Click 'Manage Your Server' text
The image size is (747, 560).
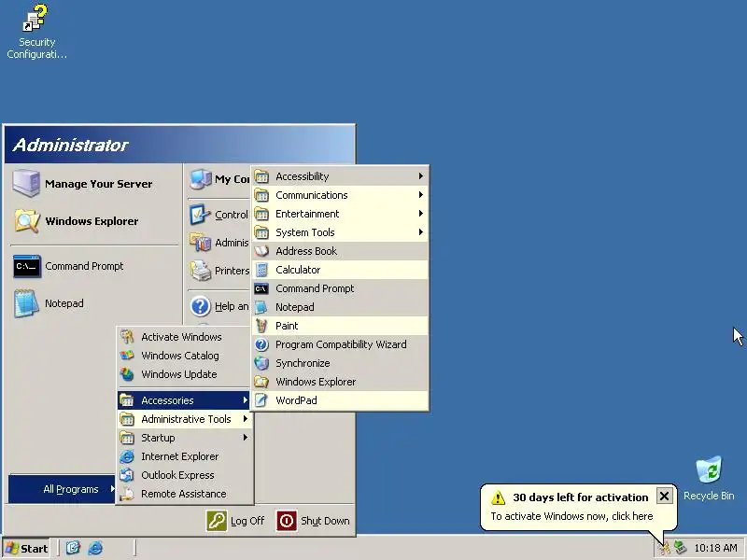[x=99, y=184]
